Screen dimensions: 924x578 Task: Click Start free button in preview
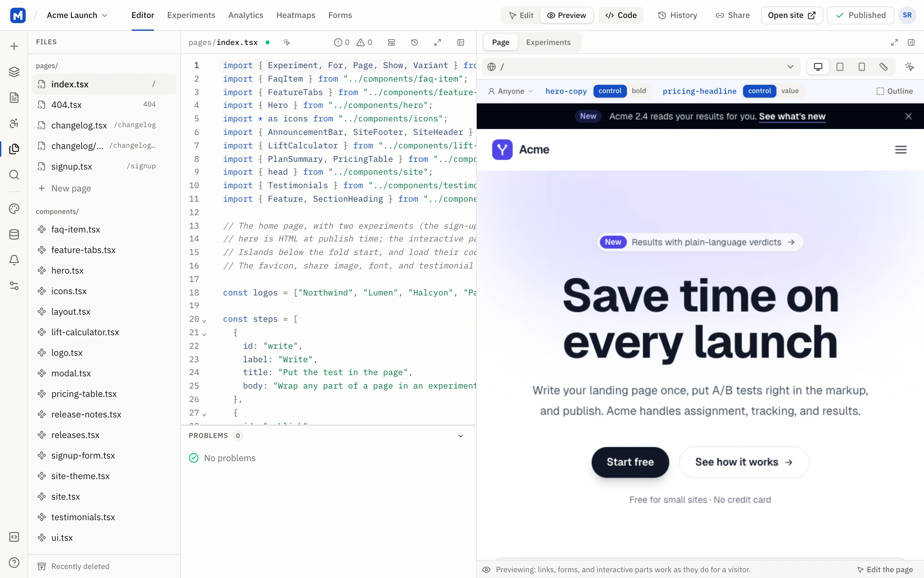click(630, 462)
